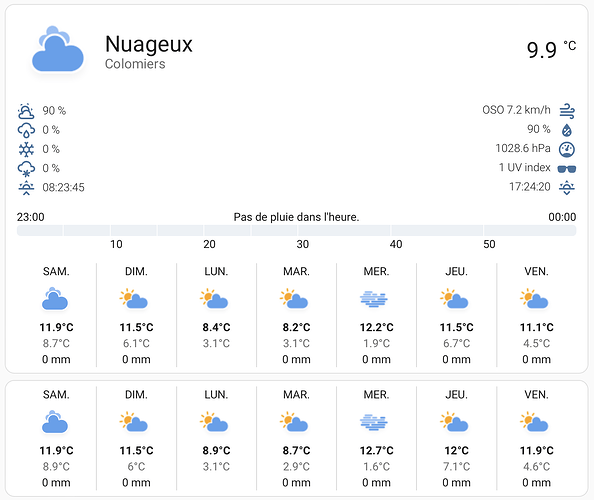
Task: Click the wind speed icon
Action: [567, 111]
